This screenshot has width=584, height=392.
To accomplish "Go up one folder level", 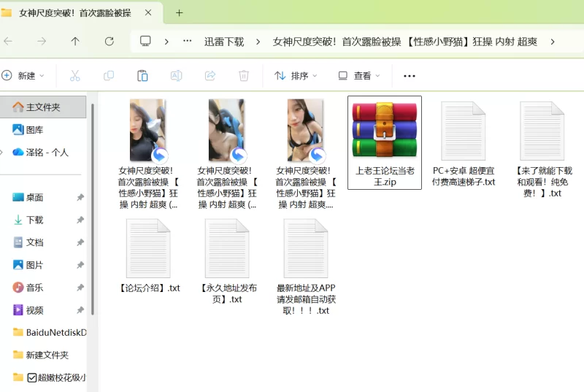I will point(75,42).
